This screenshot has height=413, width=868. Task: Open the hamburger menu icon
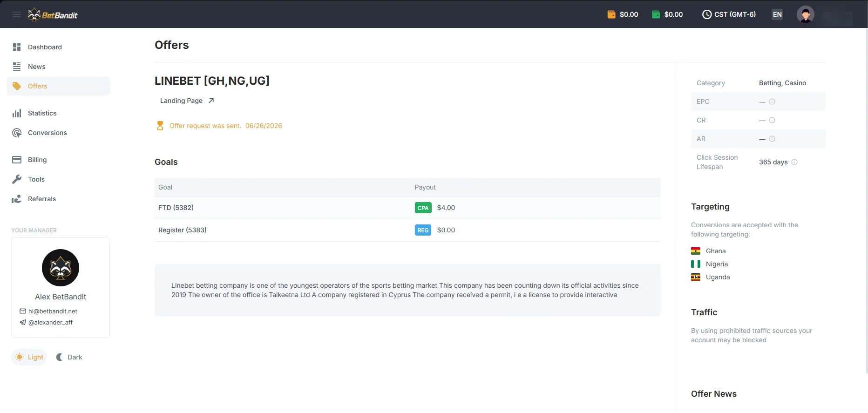coord(17,14)
